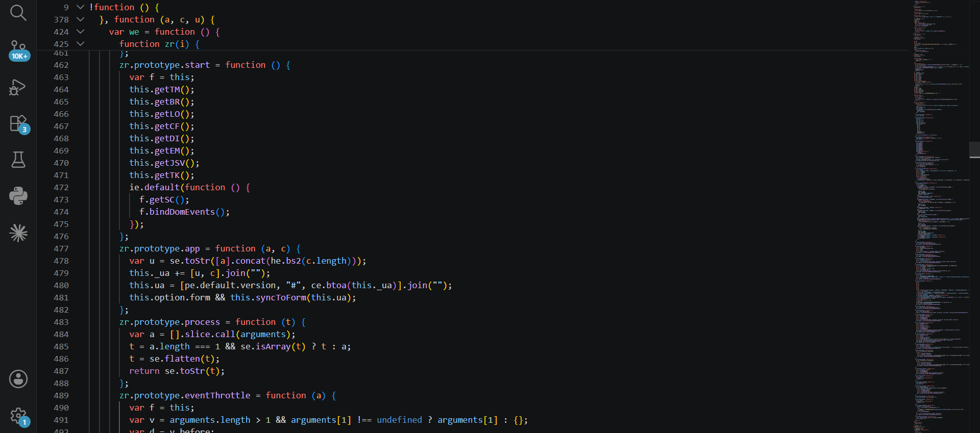Open Extensions view with 3 badge
The image size is (980, 433).
[x=18, y=124]
